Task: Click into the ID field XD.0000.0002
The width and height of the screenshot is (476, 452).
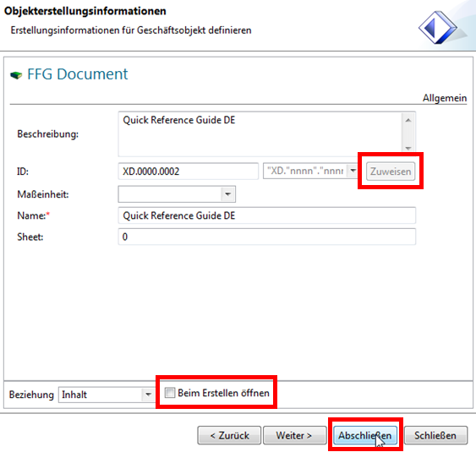Action: [189, 172]
